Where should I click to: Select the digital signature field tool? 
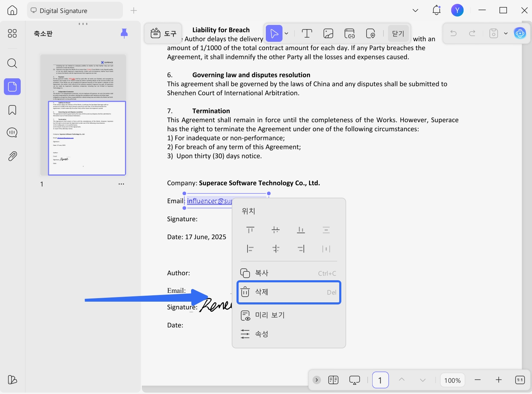370,34
